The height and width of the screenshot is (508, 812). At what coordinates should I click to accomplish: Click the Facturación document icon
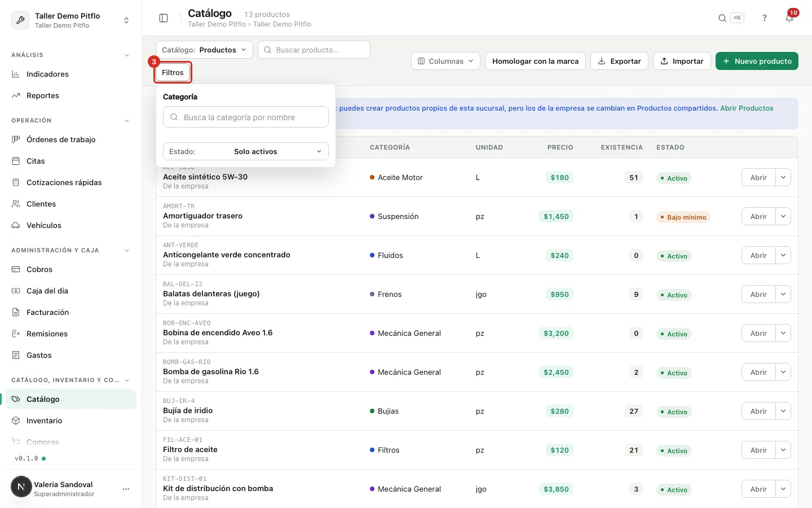16,312
